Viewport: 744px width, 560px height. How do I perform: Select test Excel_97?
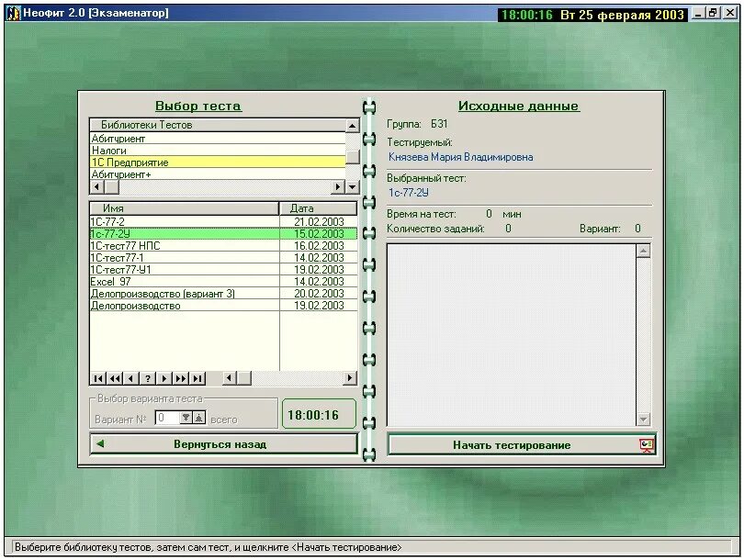185,282
